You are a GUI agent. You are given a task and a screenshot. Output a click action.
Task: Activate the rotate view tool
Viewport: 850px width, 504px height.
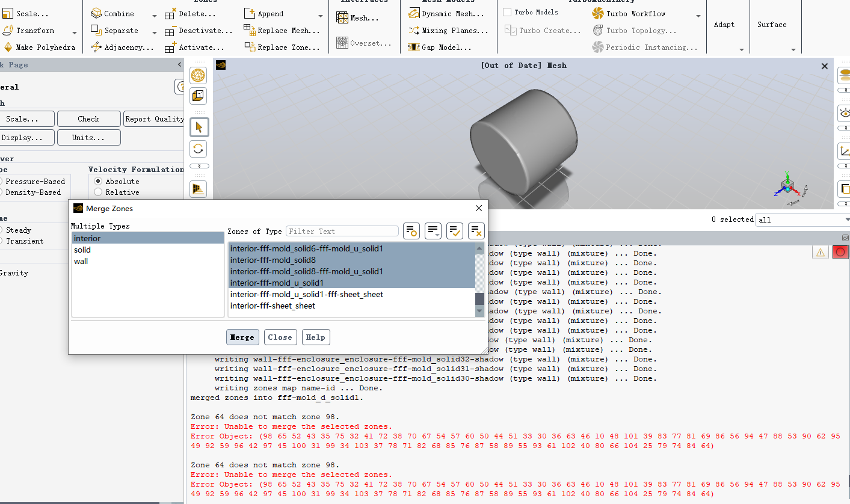coord(199,149)
